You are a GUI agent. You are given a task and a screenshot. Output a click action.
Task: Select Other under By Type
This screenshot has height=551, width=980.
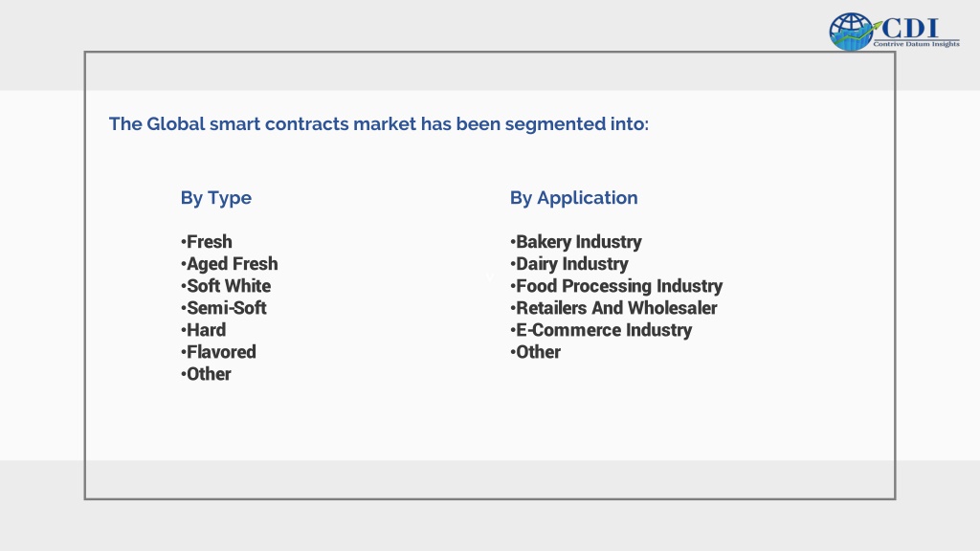206,374
